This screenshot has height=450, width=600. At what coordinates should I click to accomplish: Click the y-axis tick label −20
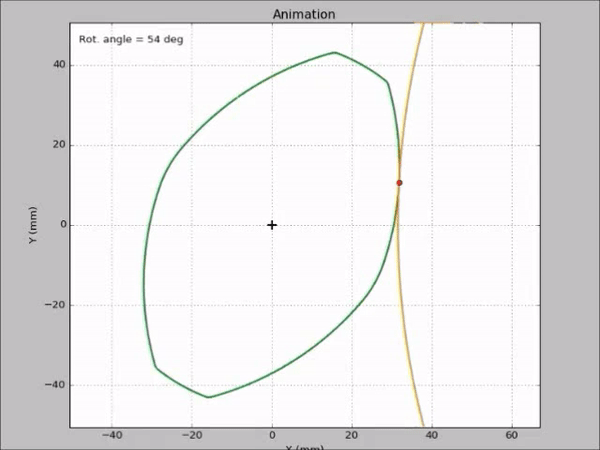(55, 305)
